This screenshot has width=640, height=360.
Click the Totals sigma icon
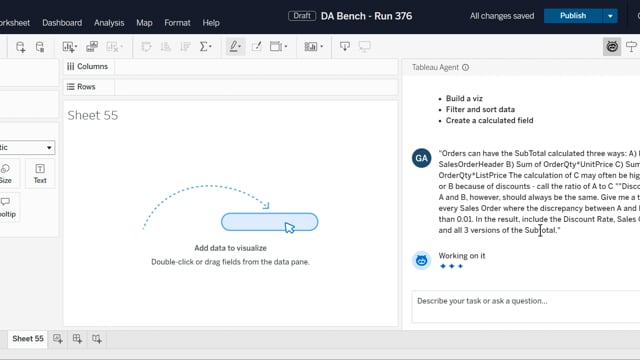[203, 47]
